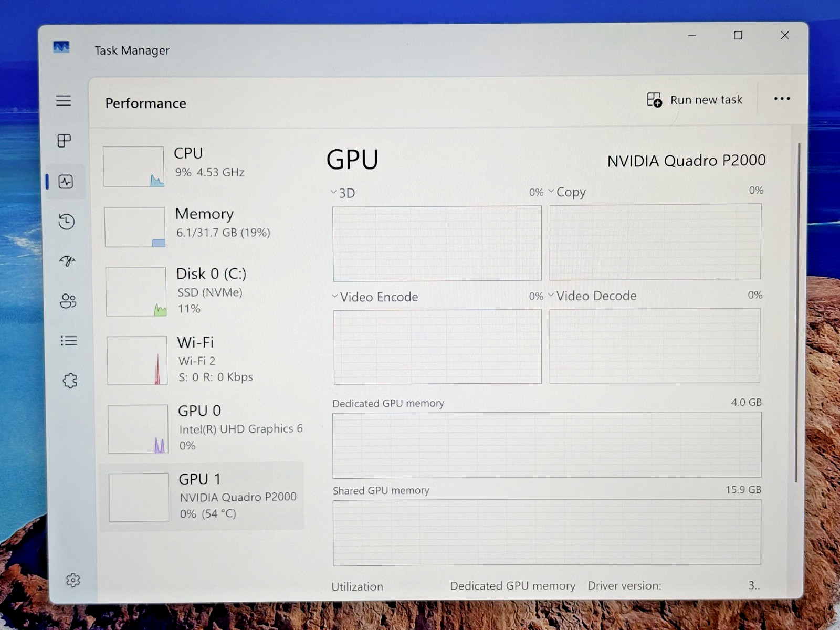The width and height of the screenshot is (840, 630).
Task: Click Run new task button
Action: (x=695, y=99)
